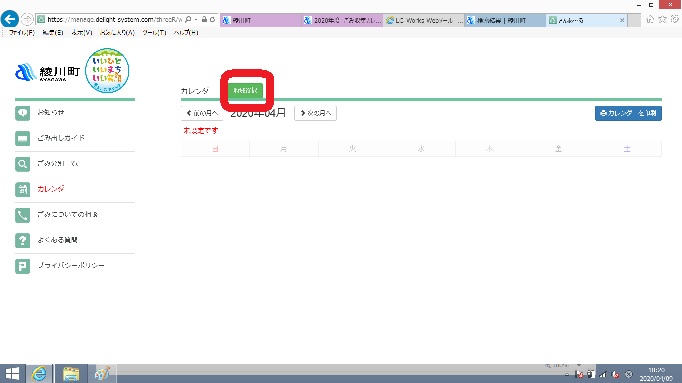Click the blue print calendar button

coord(628,113)
